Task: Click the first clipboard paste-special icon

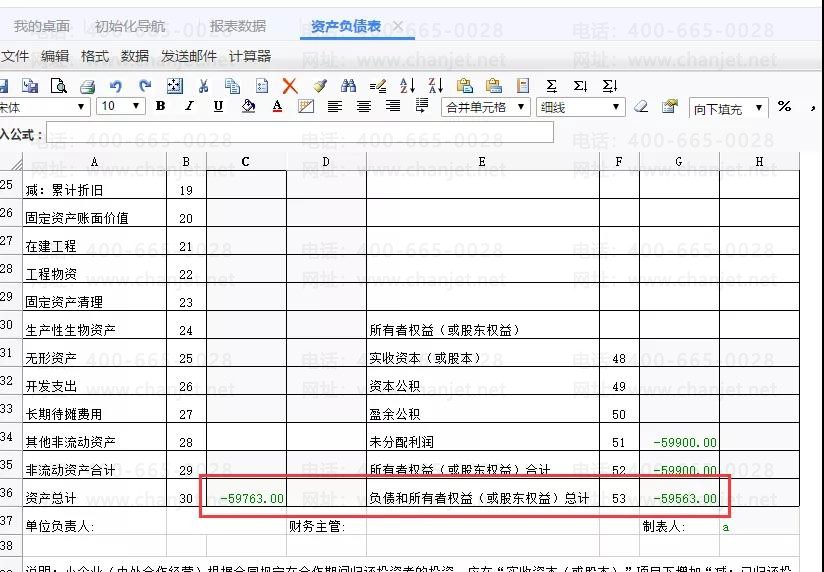Action: tap(465, 85)
